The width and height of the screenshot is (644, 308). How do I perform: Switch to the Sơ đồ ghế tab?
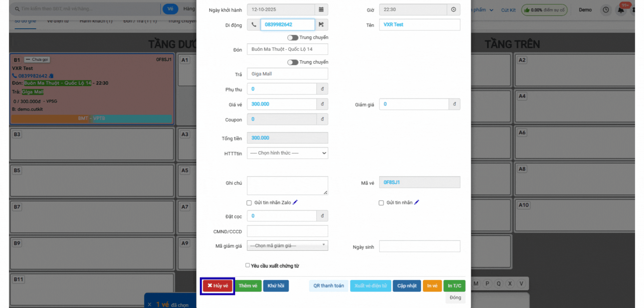click(25, 21)
